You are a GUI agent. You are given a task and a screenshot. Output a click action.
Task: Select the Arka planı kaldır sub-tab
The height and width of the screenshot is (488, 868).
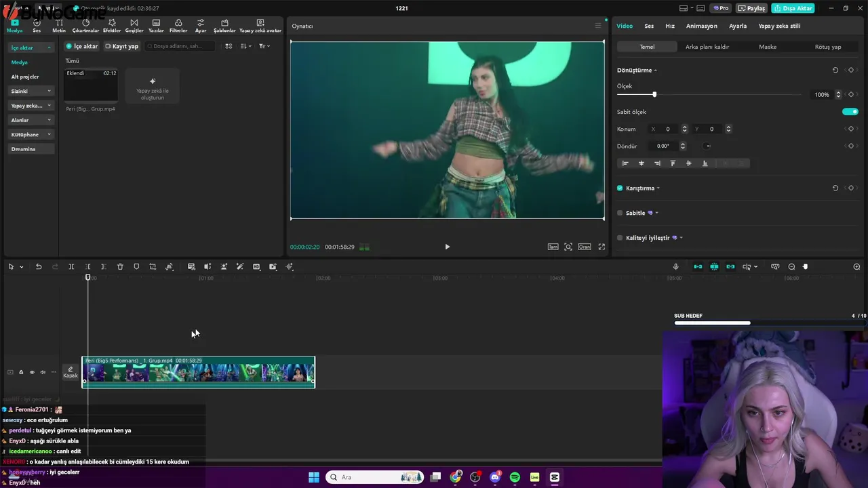coord(707,47)
